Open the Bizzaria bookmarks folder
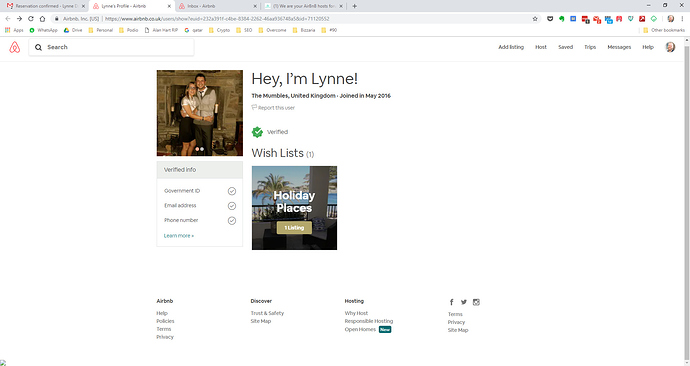Image resolution: width=690 pixels, height=366 pixels. [x=304, y=30]
